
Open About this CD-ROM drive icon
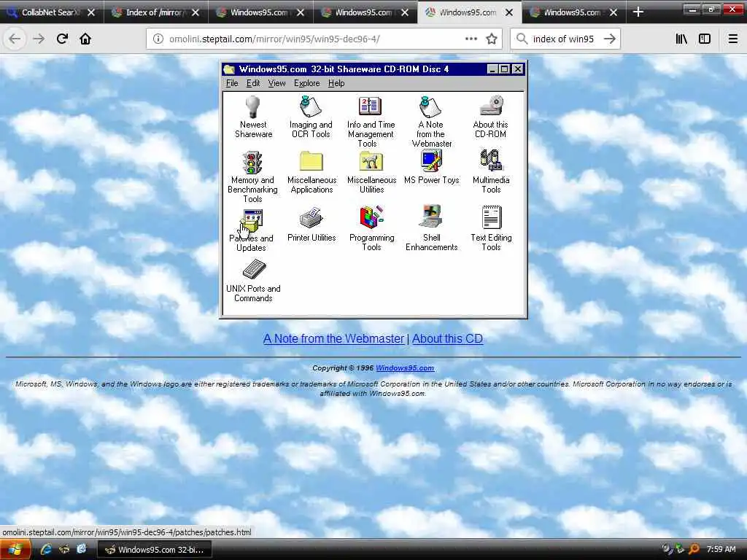[x=492, y=106]
